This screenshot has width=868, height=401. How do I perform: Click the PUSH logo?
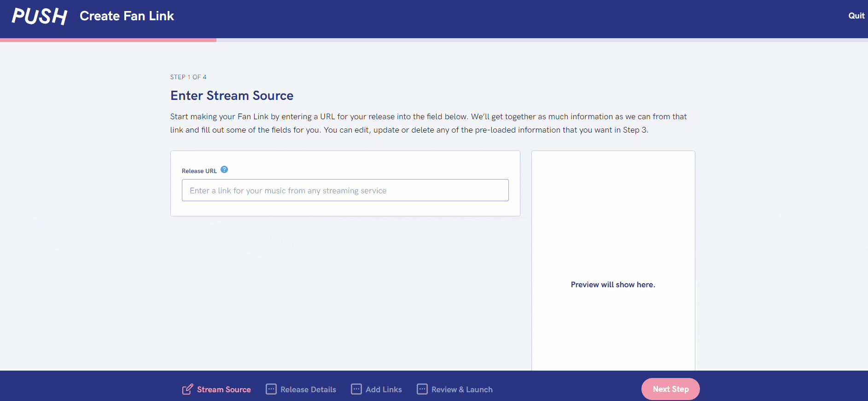pos(40,16)
